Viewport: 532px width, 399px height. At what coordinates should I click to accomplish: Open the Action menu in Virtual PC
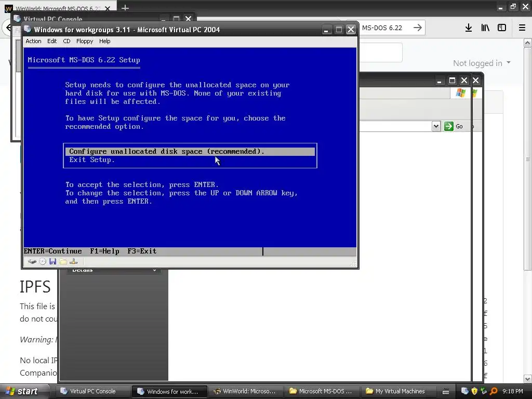[x=33, y=41]
